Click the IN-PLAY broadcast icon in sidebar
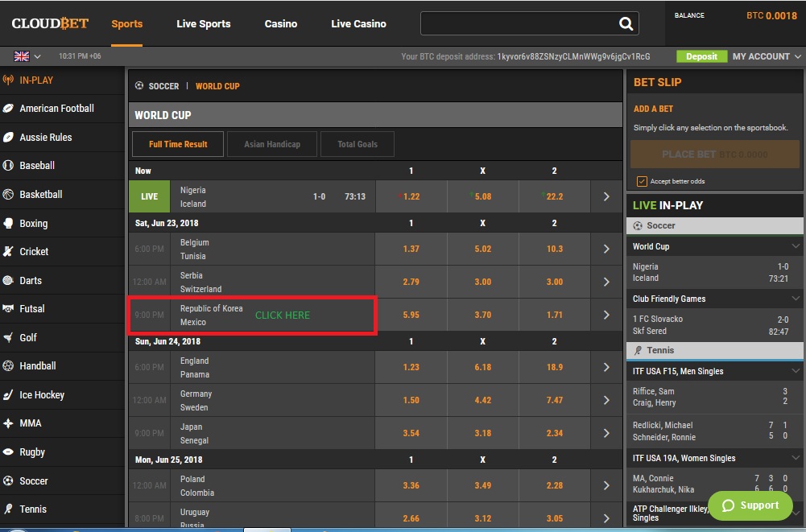Image resolution: width=806 pixels, height=532 pixels. [8, 80]
